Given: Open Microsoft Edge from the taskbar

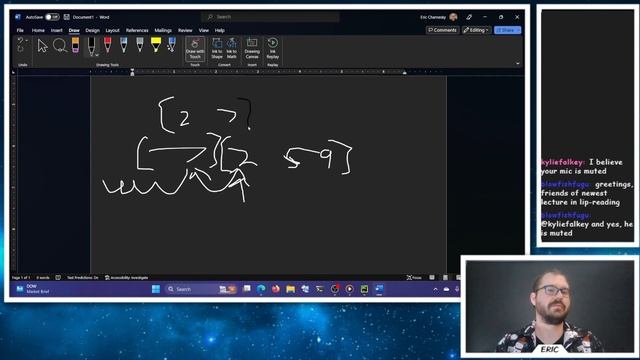Looking at the screenshot, I should click(261, 289).
